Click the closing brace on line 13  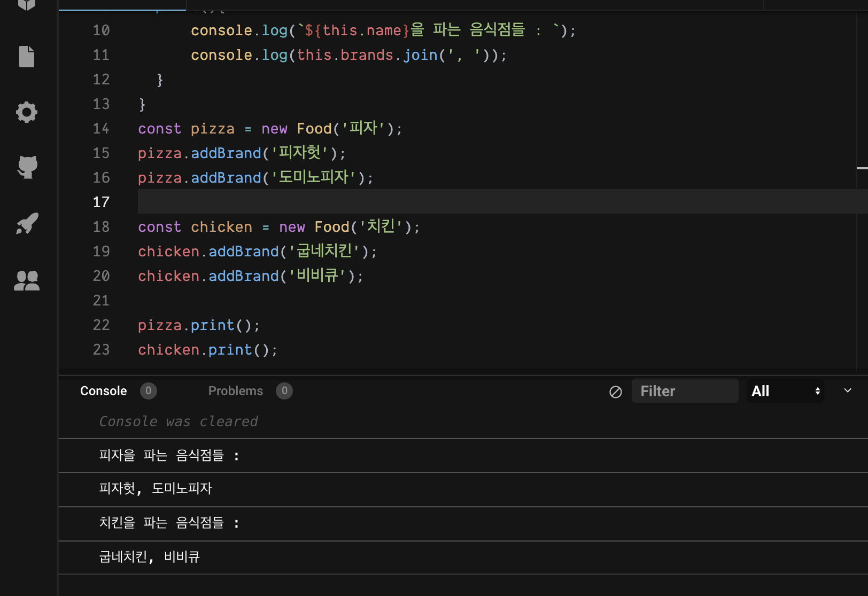tap(142, 104)
